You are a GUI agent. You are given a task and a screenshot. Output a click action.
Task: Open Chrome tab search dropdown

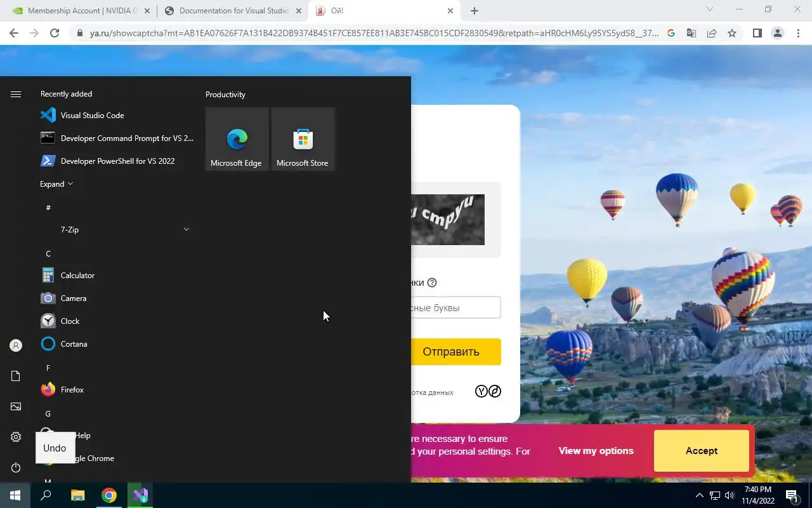pyautogui.click(x=710, y=10)
